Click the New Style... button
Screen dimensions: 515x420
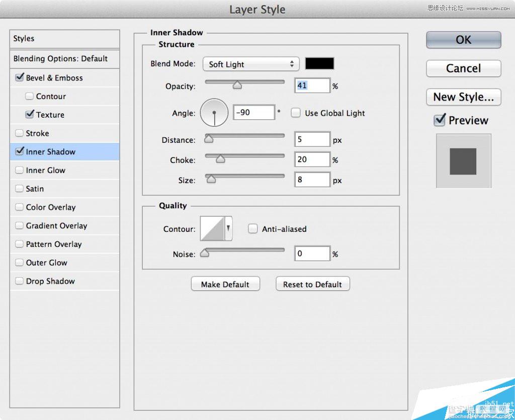(x=463, y=97)
